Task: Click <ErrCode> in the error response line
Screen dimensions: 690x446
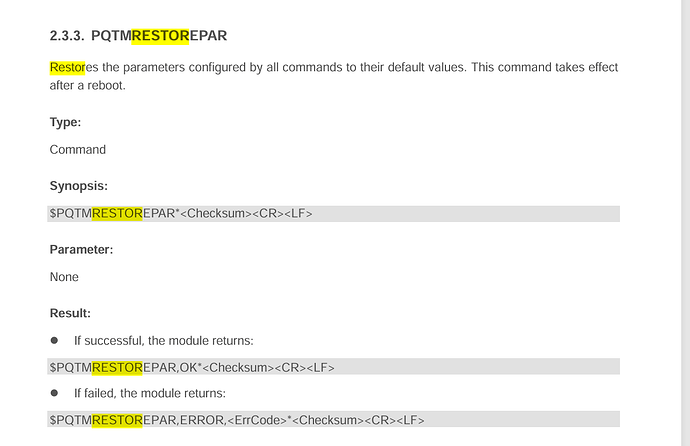Action: coord(259,419)
